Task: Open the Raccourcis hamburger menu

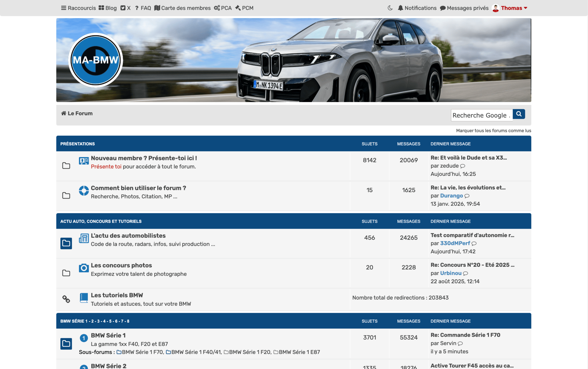Action: coord(78,8)
